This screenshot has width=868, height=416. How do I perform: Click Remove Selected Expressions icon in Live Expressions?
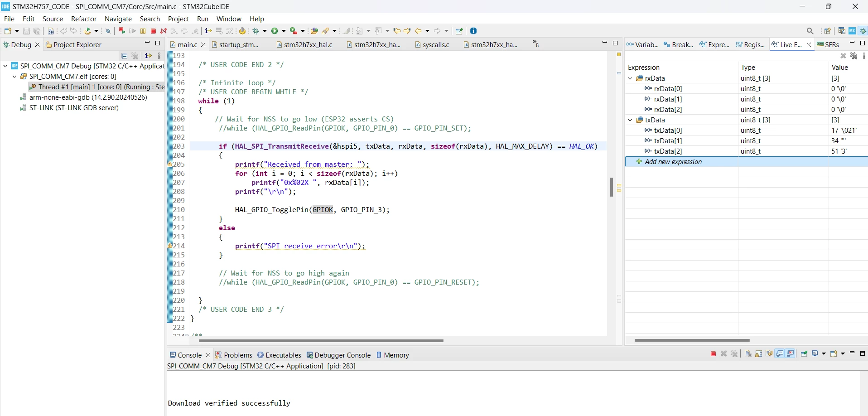click(843, 56)
